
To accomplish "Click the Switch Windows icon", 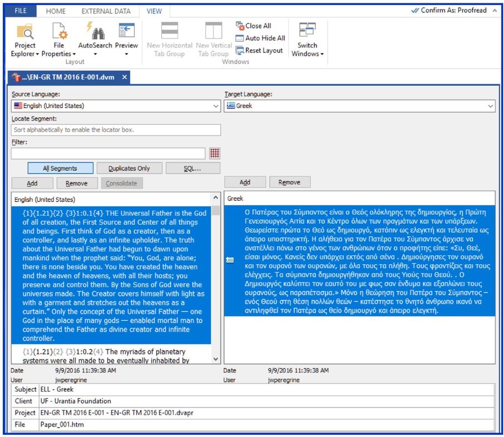I will tap(307, 33).
